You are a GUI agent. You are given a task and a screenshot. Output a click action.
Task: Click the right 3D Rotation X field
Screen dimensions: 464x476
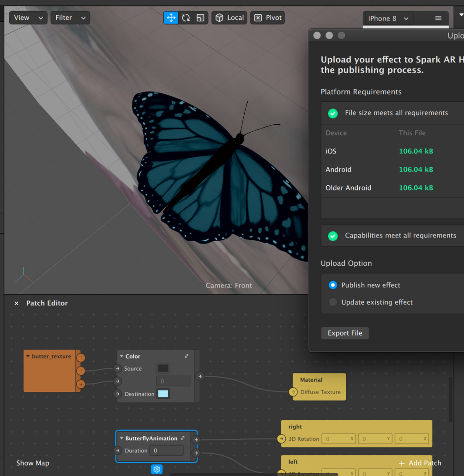338,439
